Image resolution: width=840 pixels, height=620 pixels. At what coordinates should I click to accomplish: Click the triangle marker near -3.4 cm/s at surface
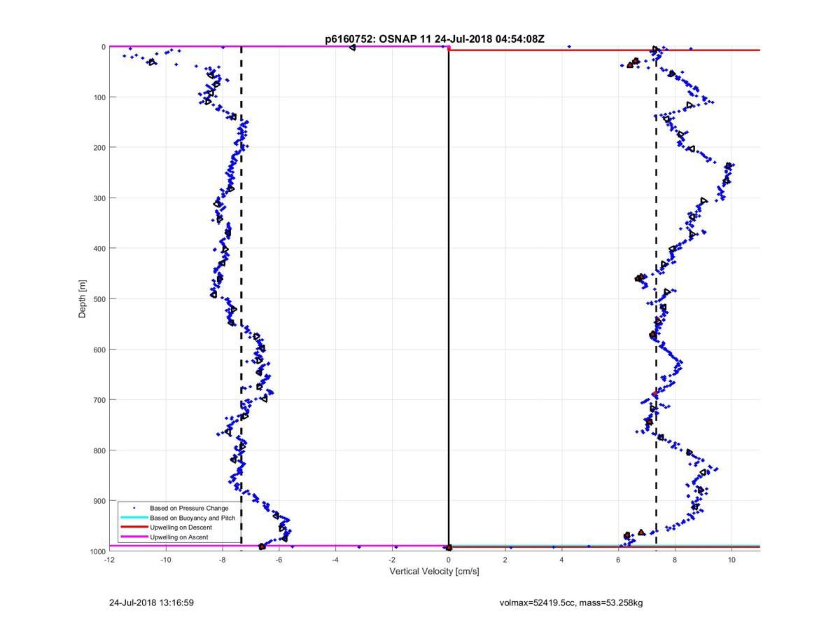pyautogui.click(x=352, y=47)
